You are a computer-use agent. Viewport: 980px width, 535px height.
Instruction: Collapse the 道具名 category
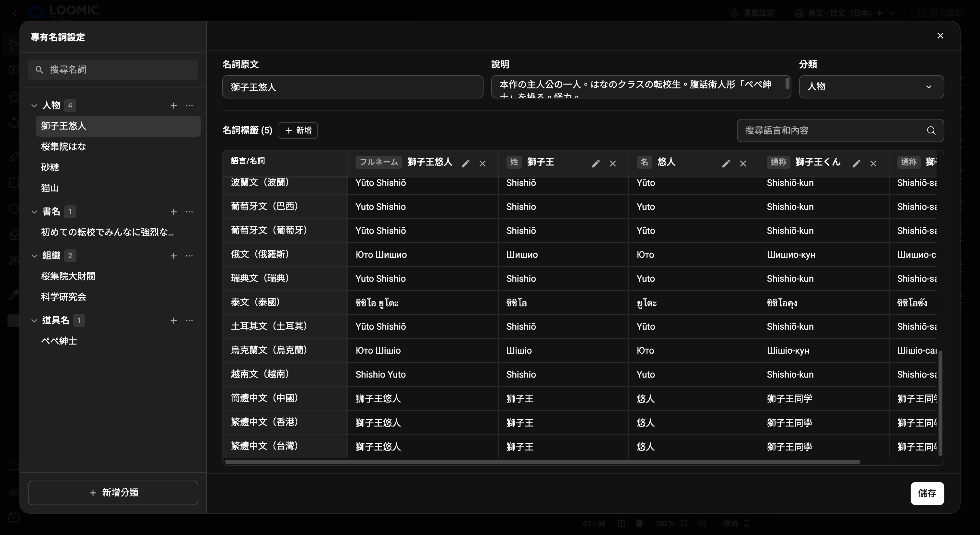pyautogui.click(x=34, y=321)
